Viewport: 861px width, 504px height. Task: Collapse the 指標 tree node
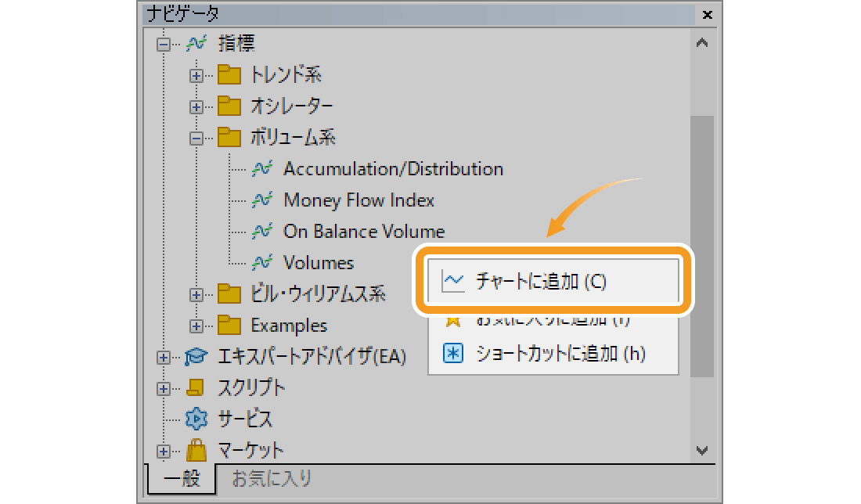point(163,44)
